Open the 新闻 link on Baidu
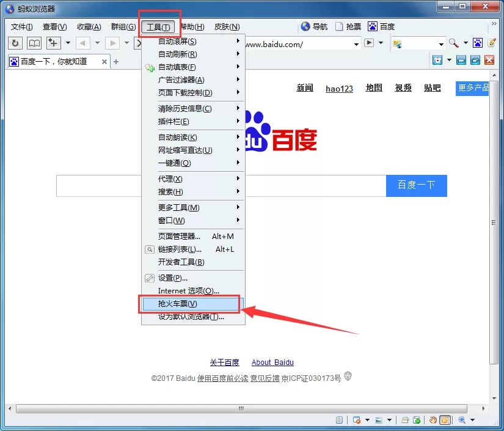The width and height of the screenshot is (504, 431). 305,88
